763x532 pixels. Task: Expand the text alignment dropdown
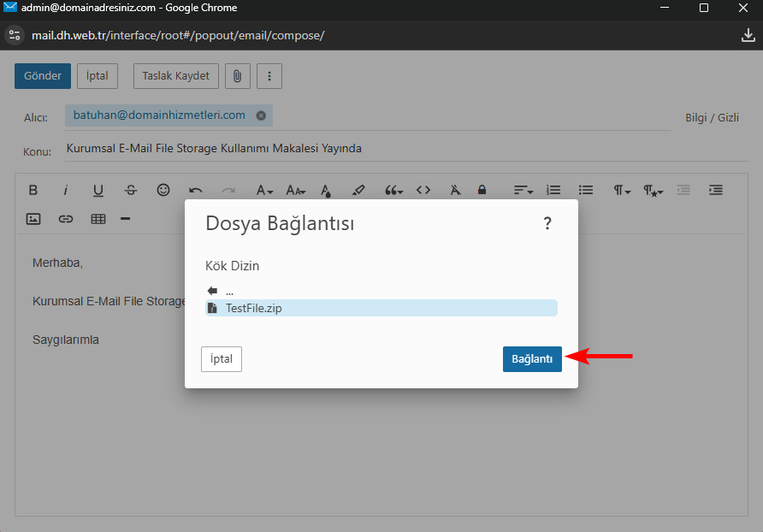click(523, 190)
